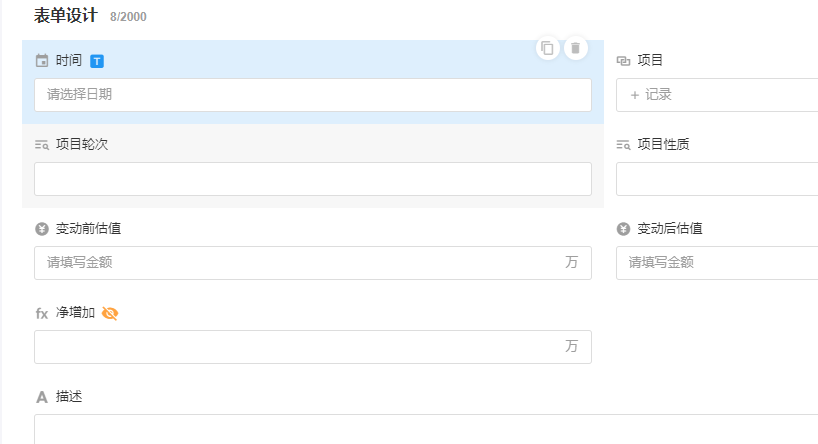Focus the 变动前估值 amount field
The image size is (818, 444).
pos(300,263)
